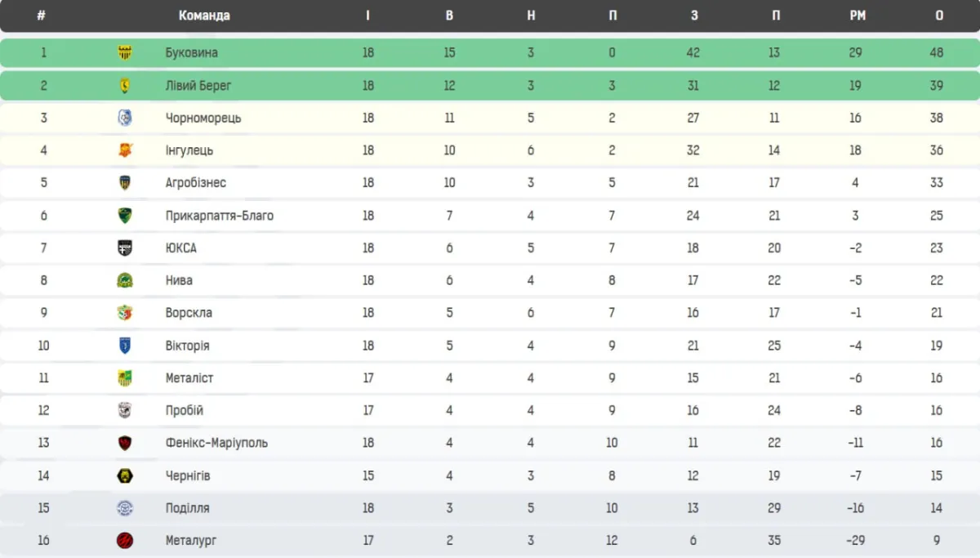Click the ЮКСА team crest icon

(125, 248)
